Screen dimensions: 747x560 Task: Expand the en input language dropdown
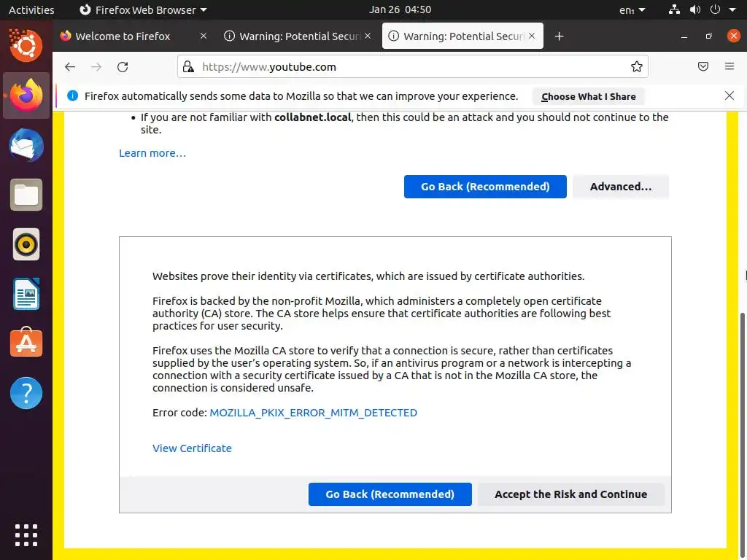(x=632, y=9)
